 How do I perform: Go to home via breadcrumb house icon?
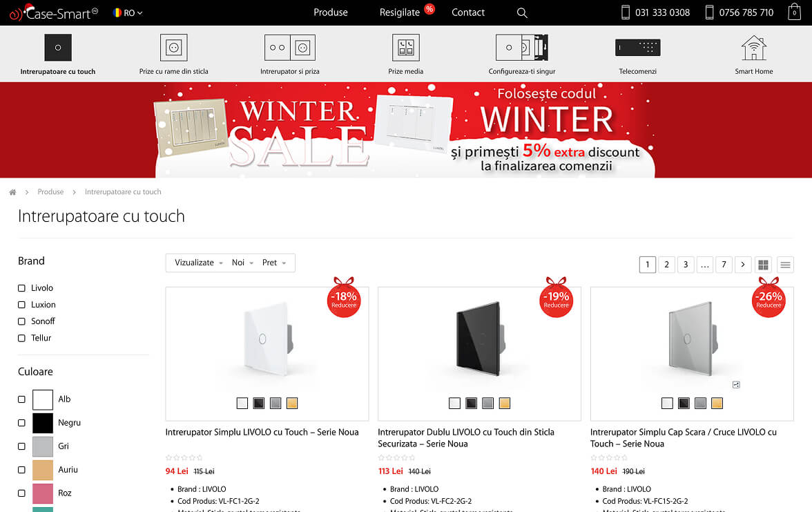13,192
